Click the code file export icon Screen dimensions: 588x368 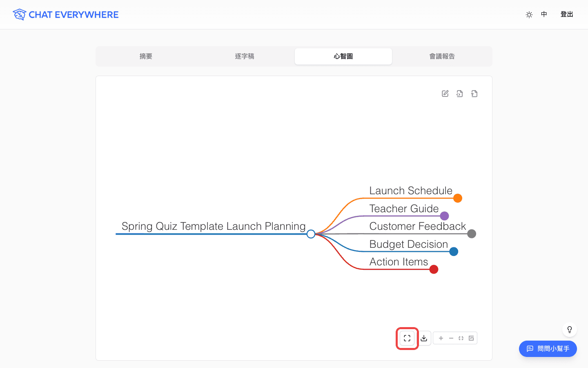(460, 94)
